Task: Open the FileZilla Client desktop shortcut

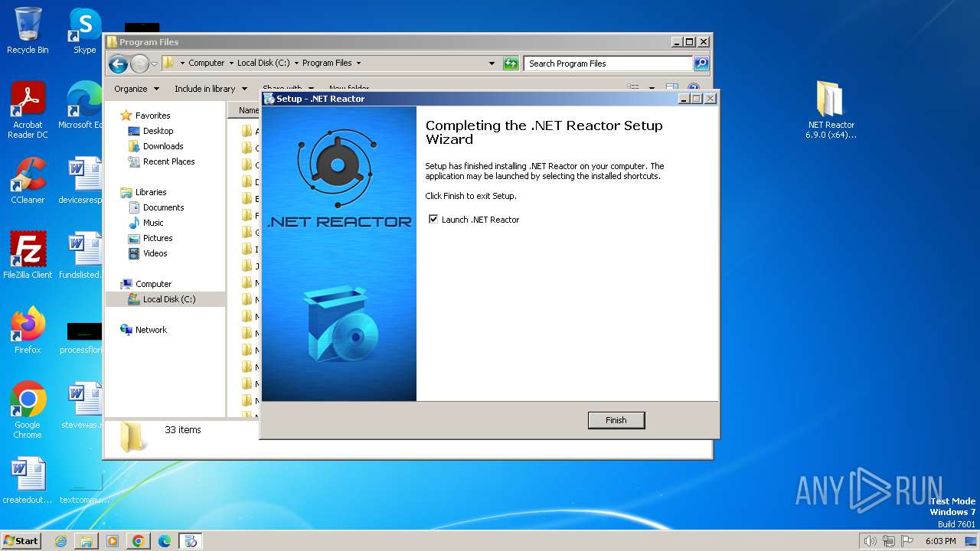Action: [28, 256]
